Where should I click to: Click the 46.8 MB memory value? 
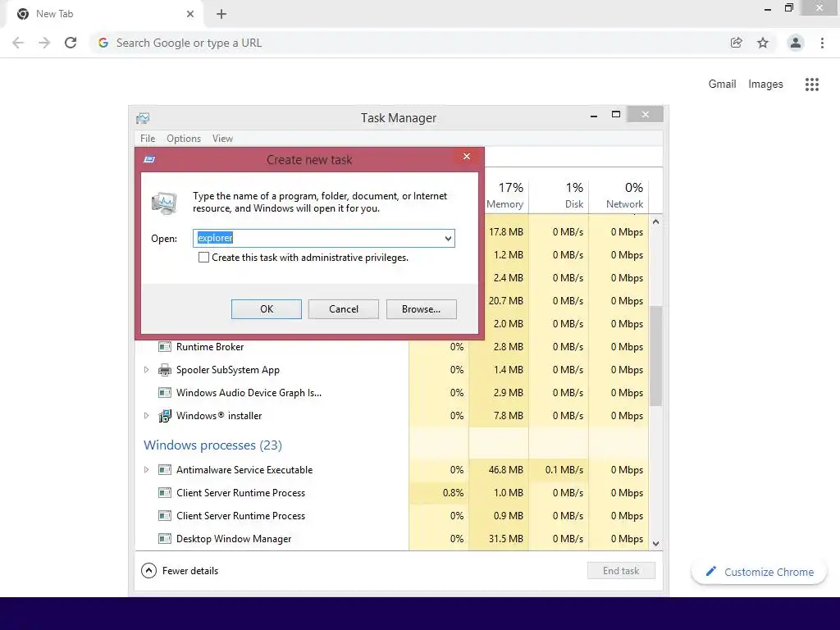pos(505,470)
